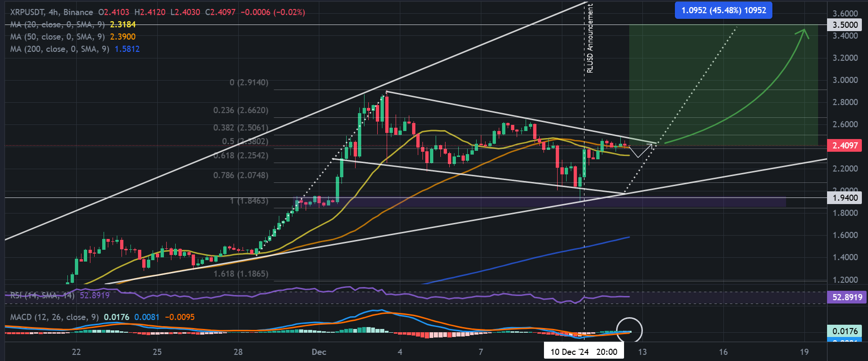
Task: Click the RLUSD Announcement vertical line text
Action: pyautogui.click(x=590, y=38)
